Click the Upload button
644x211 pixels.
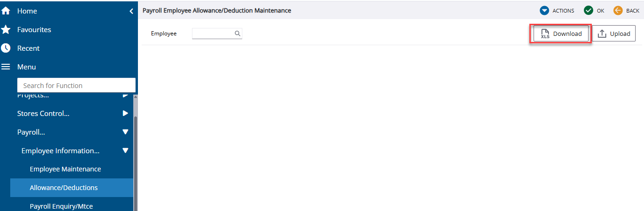click(614, 34)
